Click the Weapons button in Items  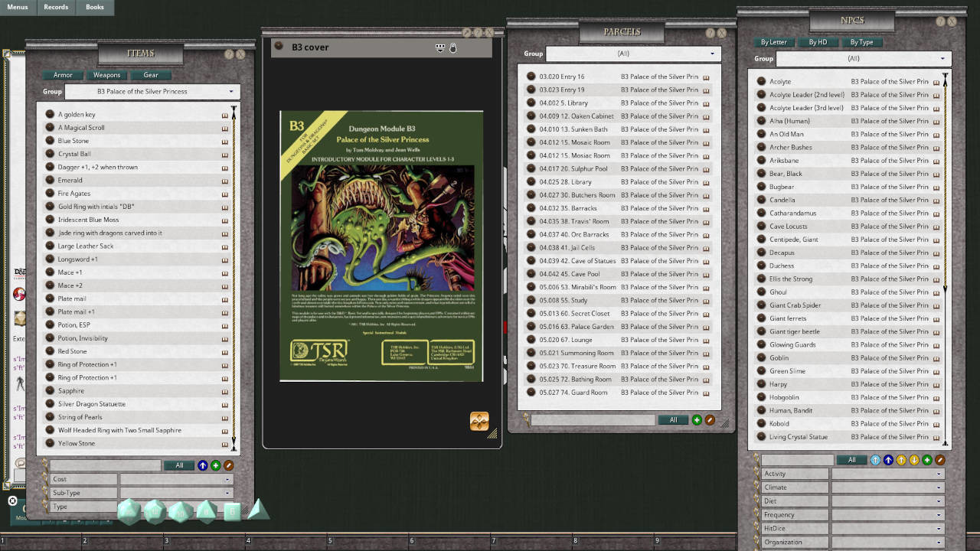[107, 75]
